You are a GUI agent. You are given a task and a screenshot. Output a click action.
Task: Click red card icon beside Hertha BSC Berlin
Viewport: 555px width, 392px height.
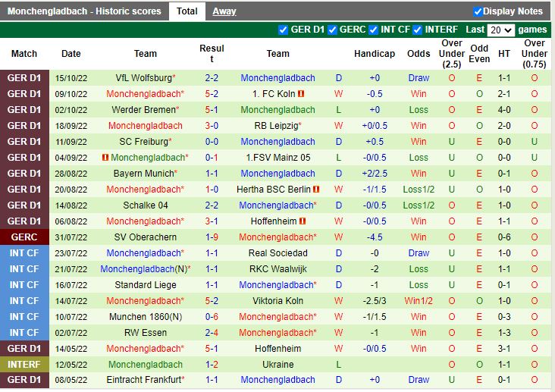click(x=316, y=190)
